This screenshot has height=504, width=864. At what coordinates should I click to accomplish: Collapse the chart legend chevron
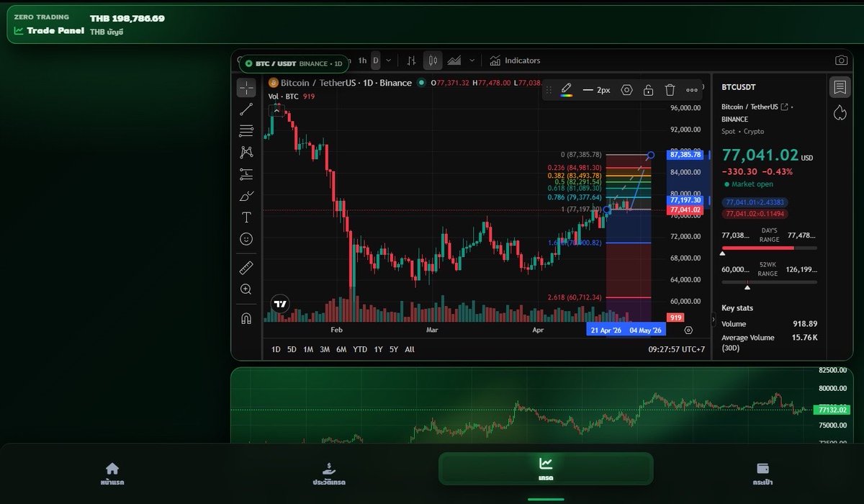point(277,109)
